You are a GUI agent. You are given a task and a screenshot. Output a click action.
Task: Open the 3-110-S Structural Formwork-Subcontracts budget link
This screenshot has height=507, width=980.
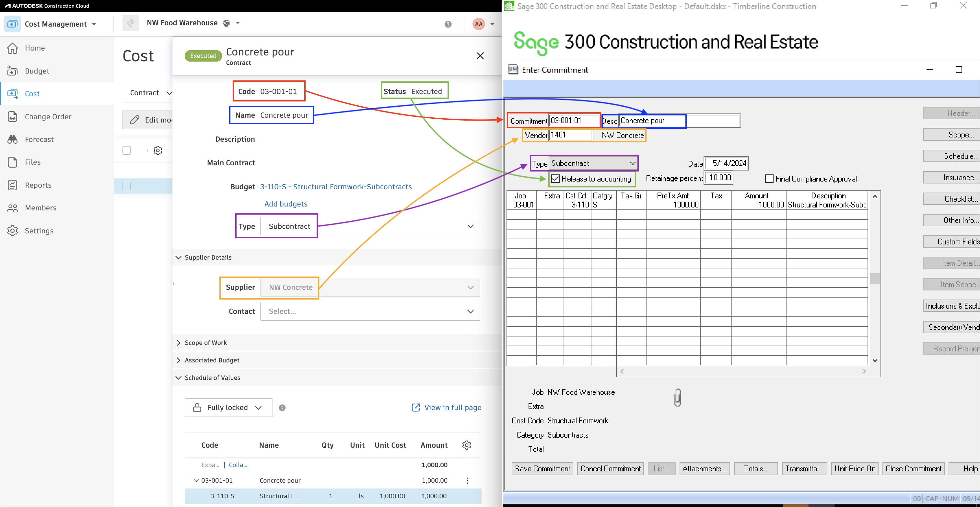[x=335, y=187]
